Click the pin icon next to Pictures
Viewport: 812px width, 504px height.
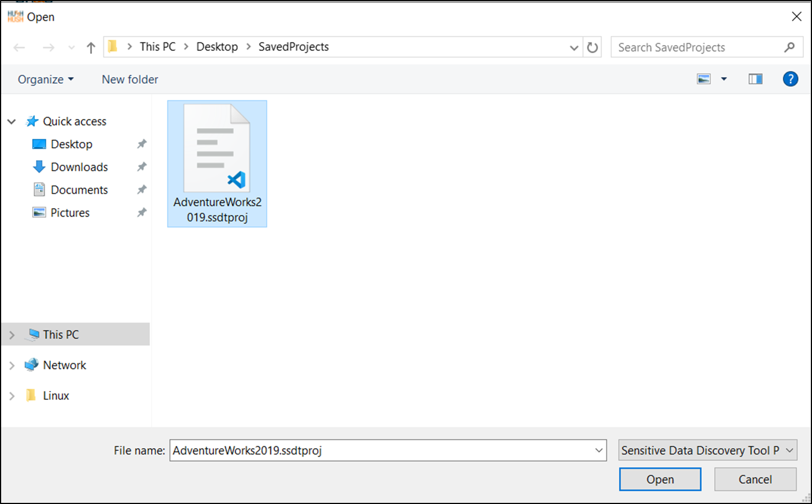click(141, 213)
